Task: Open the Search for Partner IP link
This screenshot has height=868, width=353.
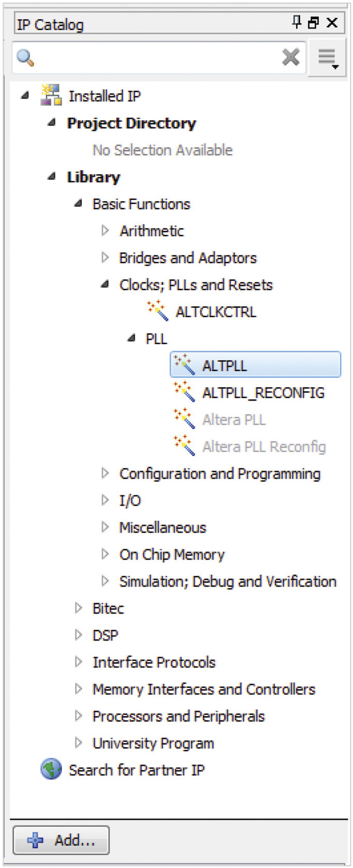Action: (x=137, y=770)
